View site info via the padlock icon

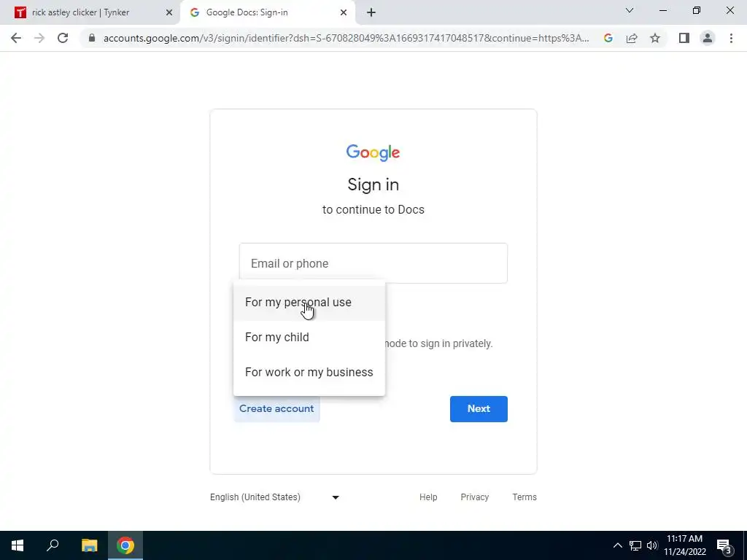pos(92,38)
